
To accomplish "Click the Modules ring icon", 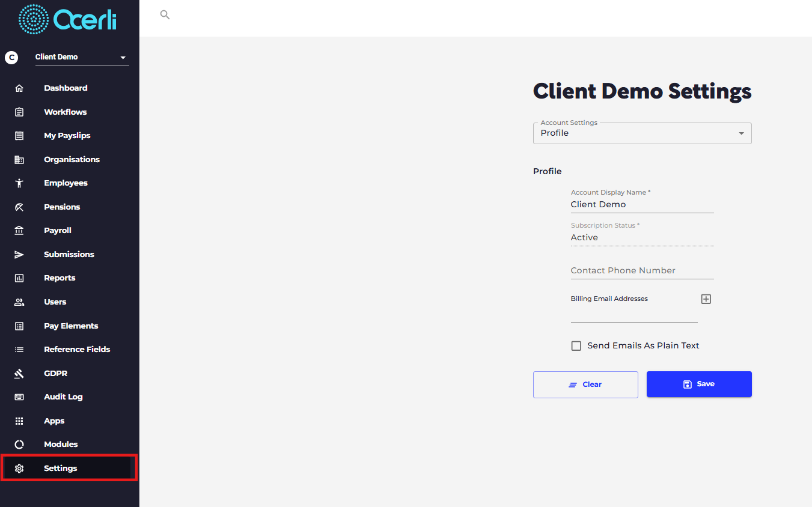I will pyautogui.click(x=19, y=445).
